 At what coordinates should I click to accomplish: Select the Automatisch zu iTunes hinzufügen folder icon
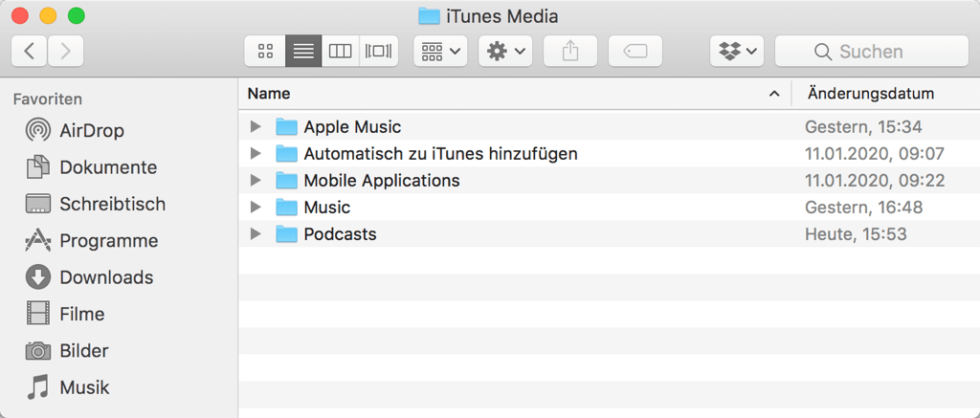[286, 154]
